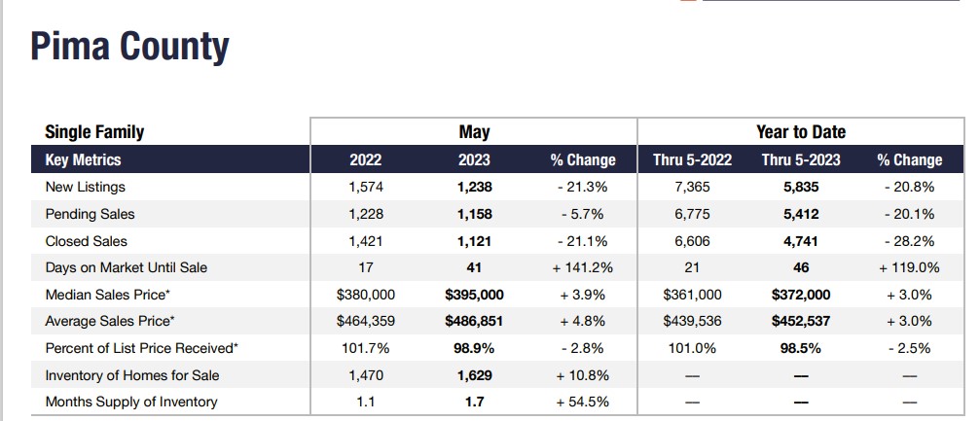Click the May column group header

pyautogui.click(x=474, y=132)
